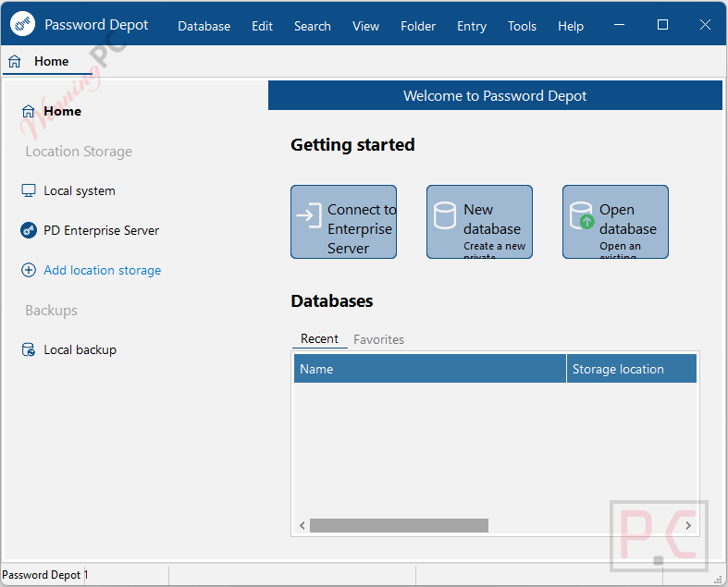Click the Add location storage link

(x=102, y=270)
